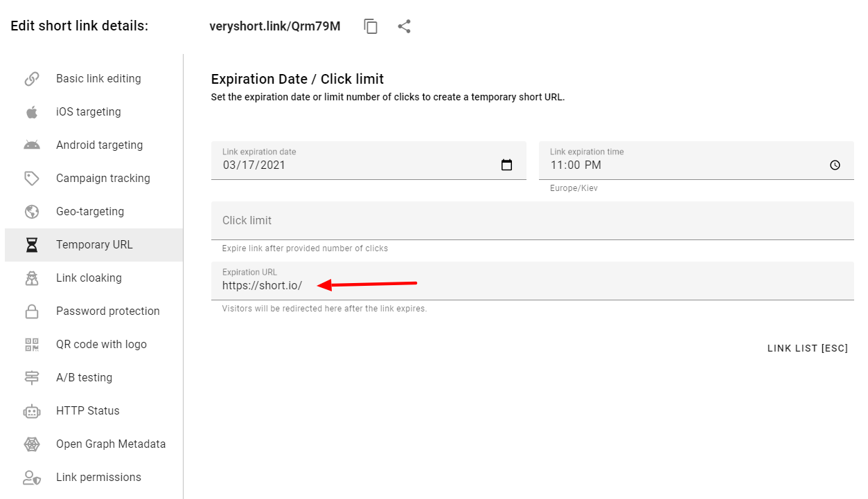Viewport: 868px width, 499px height.
Task: Click the HTTP Status robot icon
Action: [x=32, y=410]
